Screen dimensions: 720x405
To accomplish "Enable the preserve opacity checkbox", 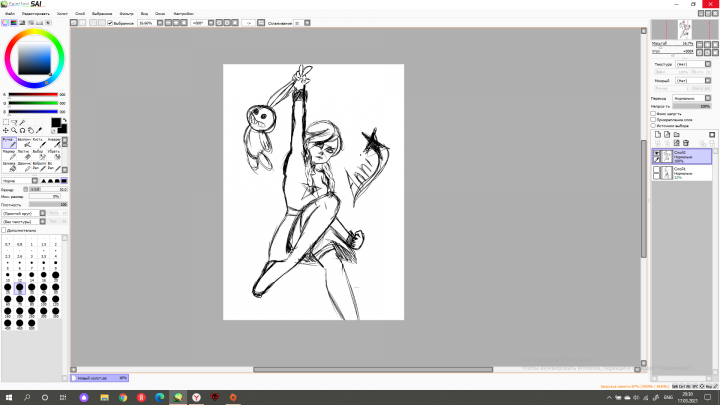I will click(x=653, y=113).
